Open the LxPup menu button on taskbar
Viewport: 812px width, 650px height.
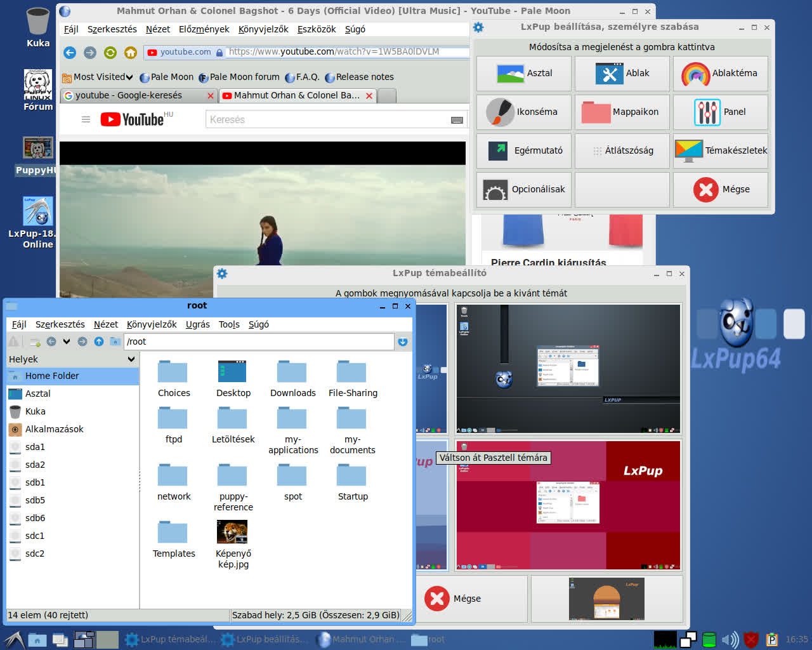(x=13, y=639)
